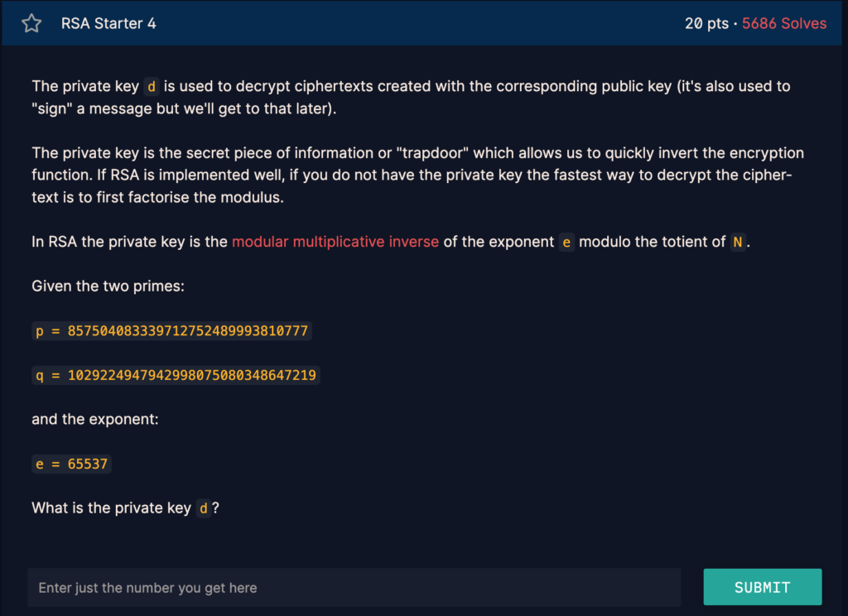Click the e = 65537 code block

71,464
